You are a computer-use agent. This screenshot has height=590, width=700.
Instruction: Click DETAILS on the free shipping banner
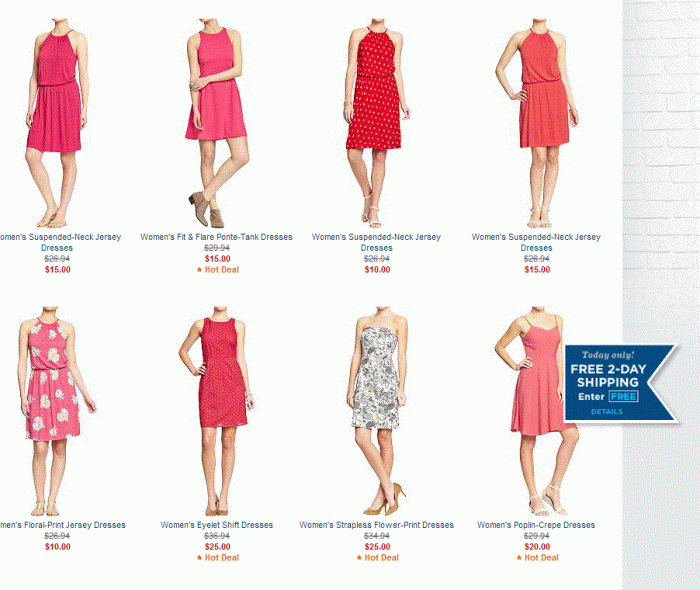(607, 411)
